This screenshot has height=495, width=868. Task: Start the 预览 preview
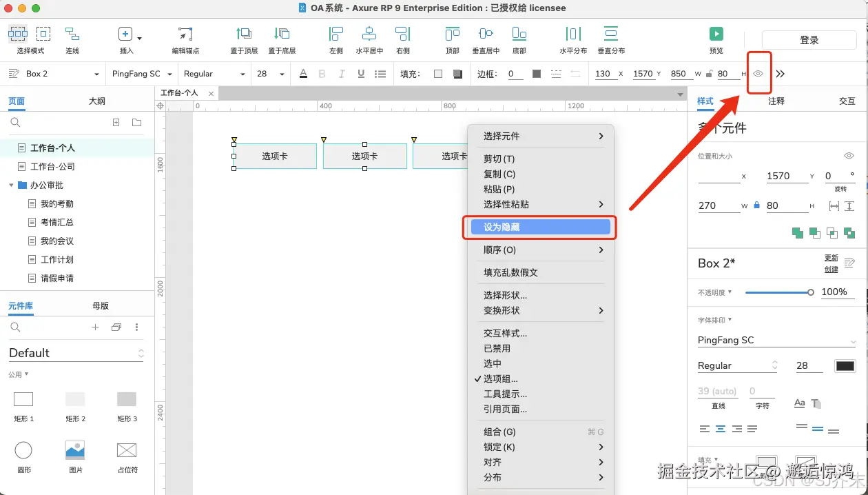716,33
